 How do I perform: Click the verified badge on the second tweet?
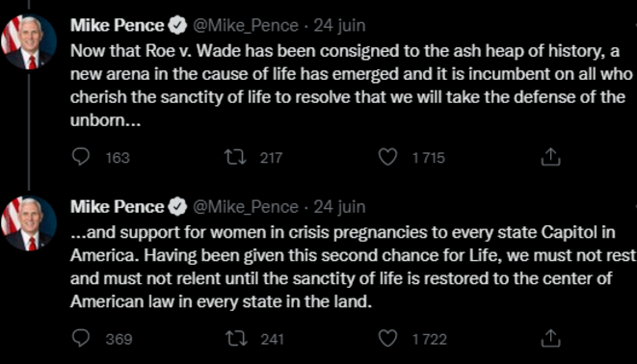click(177, 207)
